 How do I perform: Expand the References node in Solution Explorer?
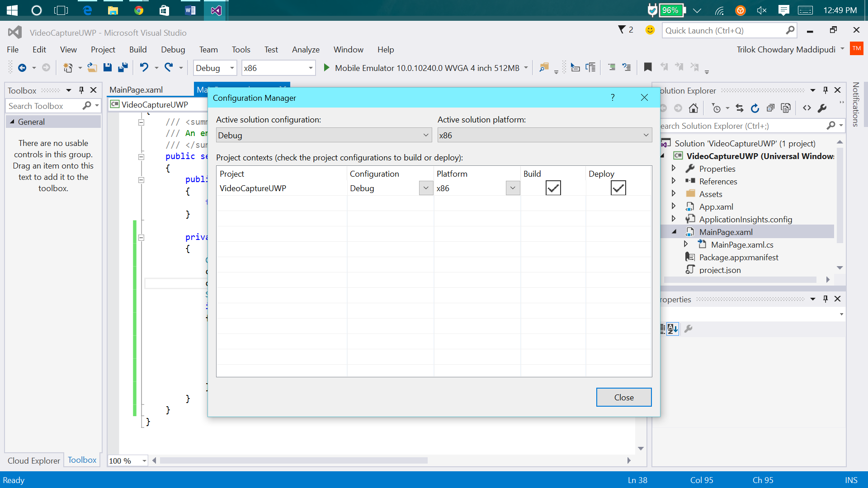click(x=674, y=181)
